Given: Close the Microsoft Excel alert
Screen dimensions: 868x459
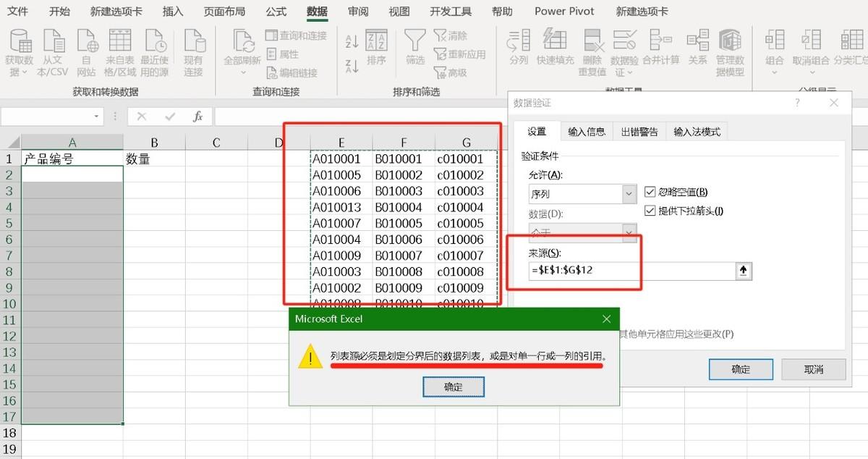Looking at the screenshot, I should pos(607,319).
